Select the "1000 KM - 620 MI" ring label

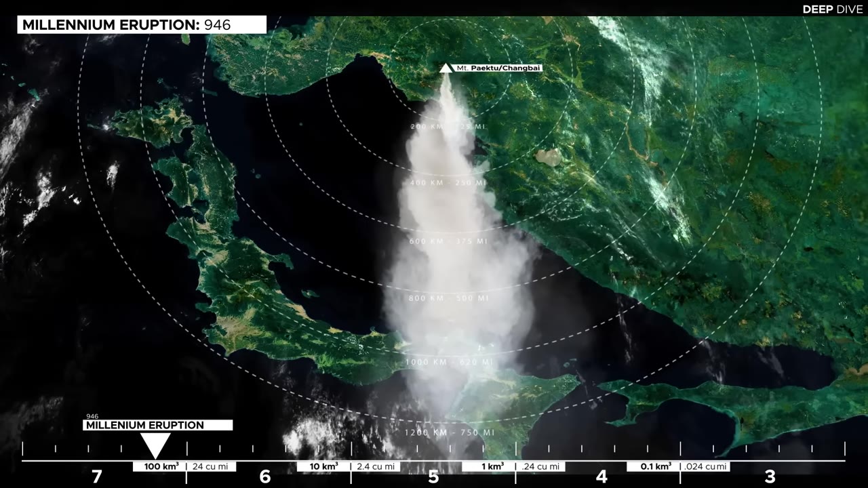450,363
